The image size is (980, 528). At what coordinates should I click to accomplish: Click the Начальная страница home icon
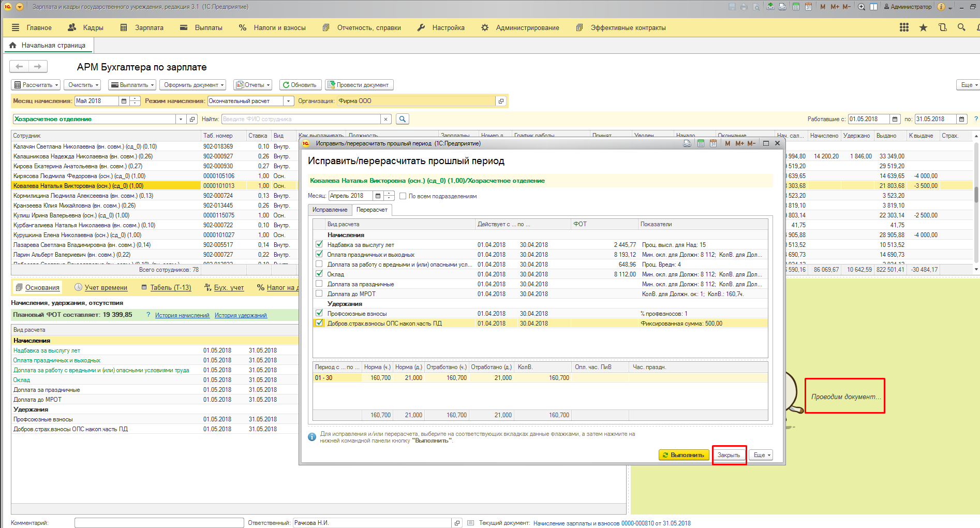(x=13, y=46)
